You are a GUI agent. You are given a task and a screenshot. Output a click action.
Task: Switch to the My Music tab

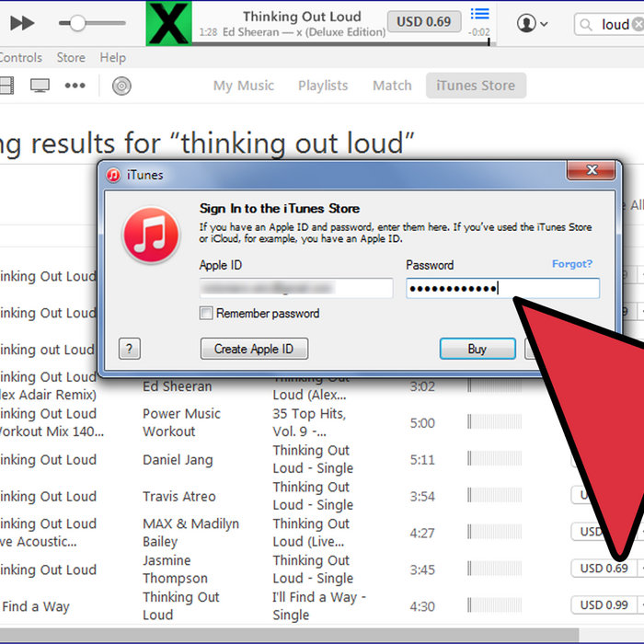tap(244, 86)
